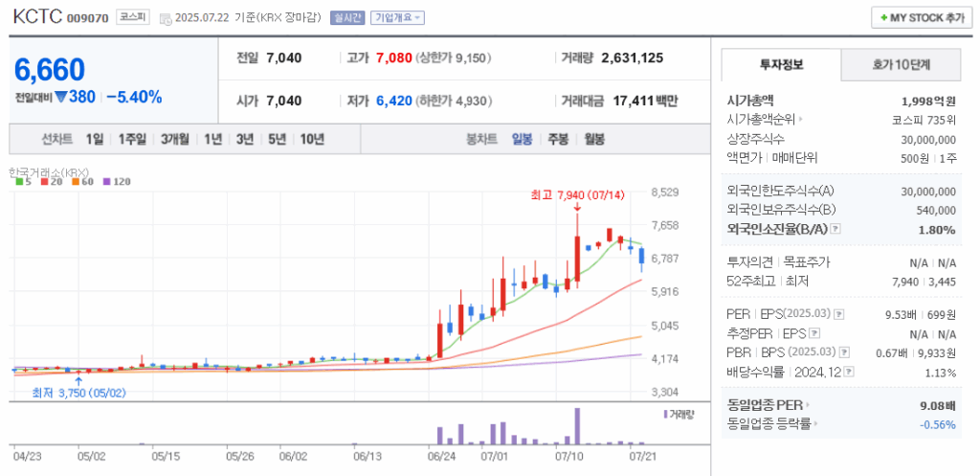The height and width of the screenshot is (476, 980).
Task: Select the 주봉 candlestick chart
Action: pos(558,139)
